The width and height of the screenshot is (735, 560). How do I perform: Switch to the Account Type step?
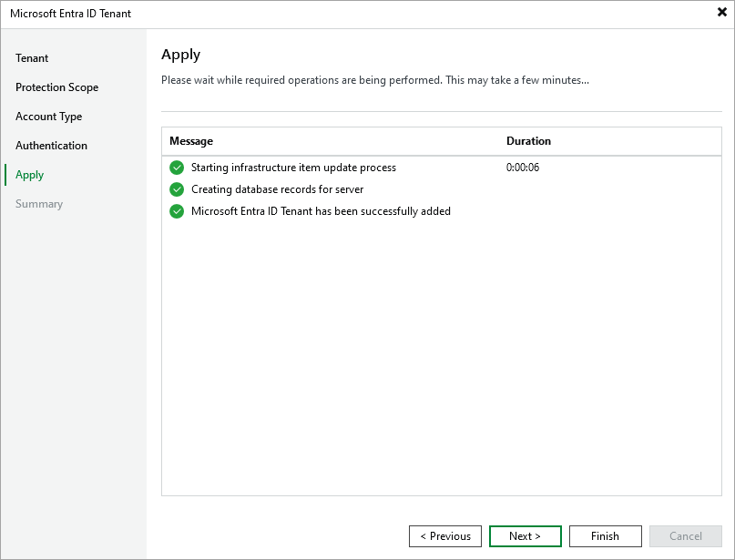click(48, 117)
